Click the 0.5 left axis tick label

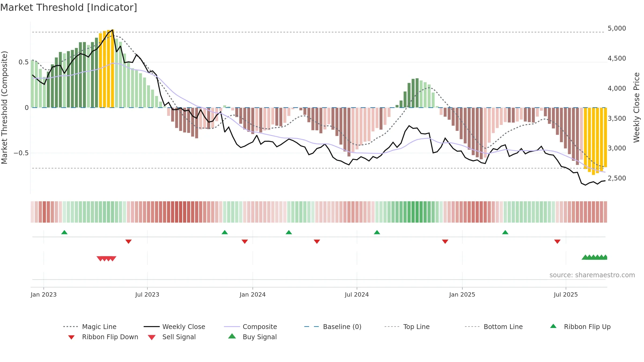pyautogui.click(x=24, y=62)
